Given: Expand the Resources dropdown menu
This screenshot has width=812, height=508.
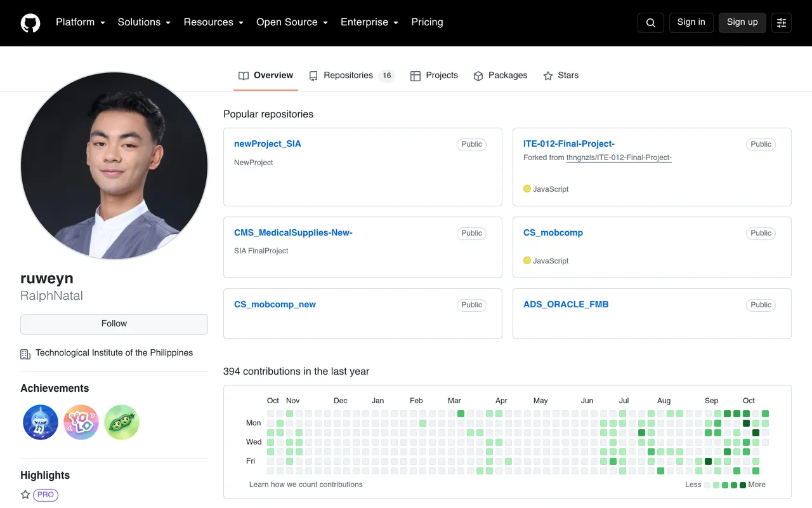Looking at the screenshot, I should [214, 22].
